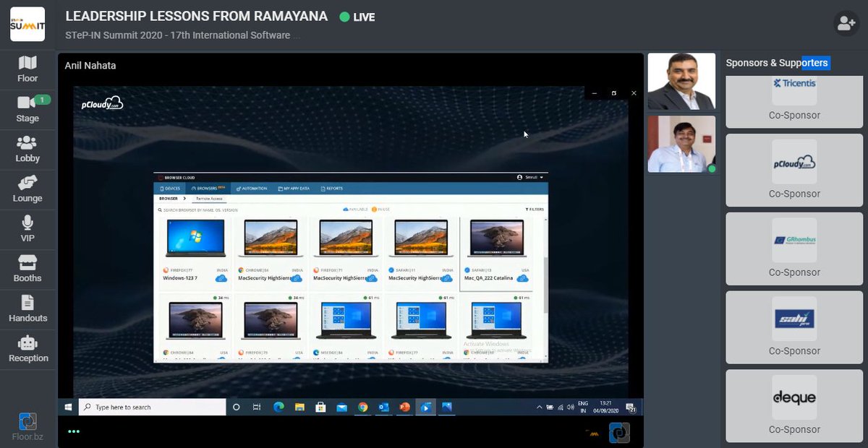868x448 pixels.
Task: Select second speaker video thumbnail with green dot
Action: click(x=681, y=144)
